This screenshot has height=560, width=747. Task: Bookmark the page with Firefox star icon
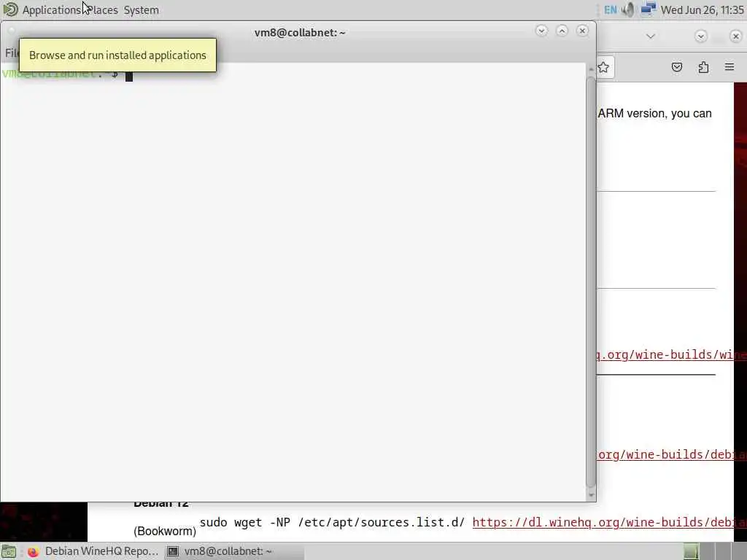603,67
